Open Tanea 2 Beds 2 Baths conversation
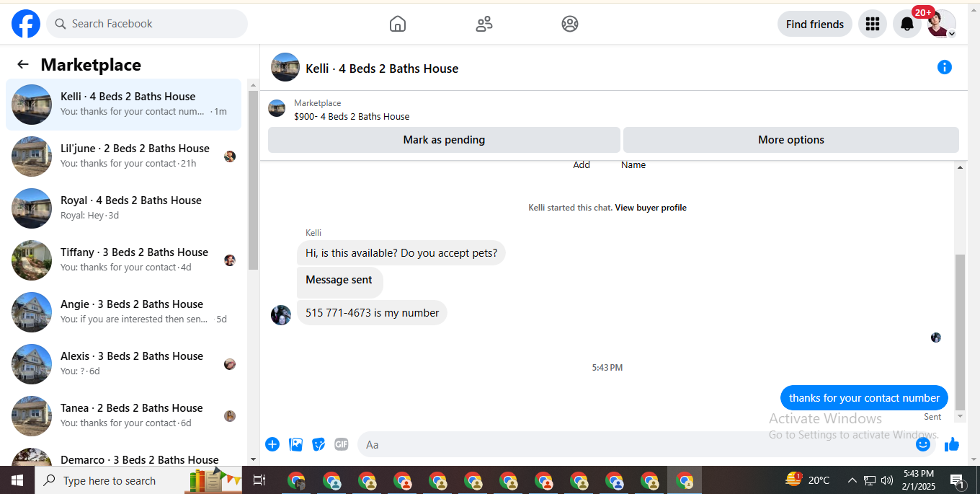The image size is (980, 494). coord(123,416)
